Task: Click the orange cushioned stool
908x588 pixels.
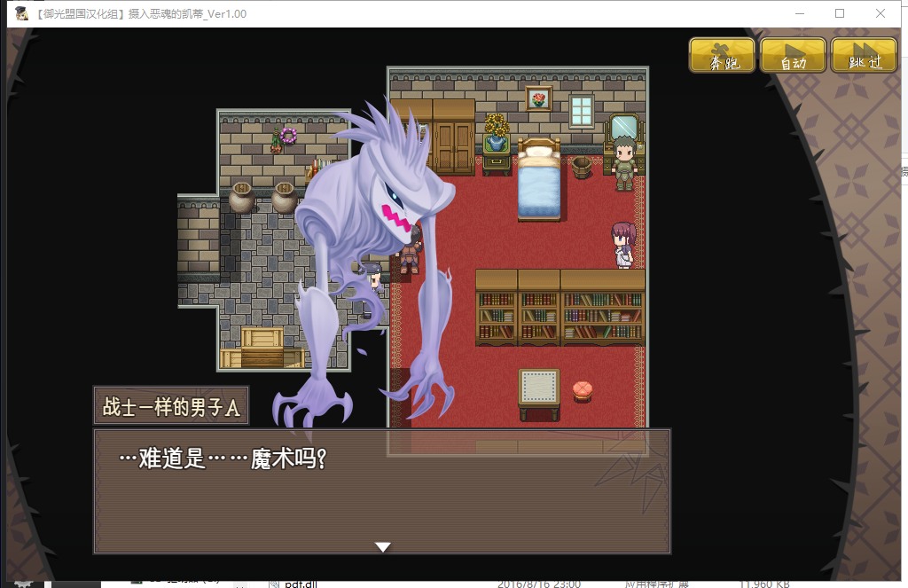Action: [x=583, y=391]
